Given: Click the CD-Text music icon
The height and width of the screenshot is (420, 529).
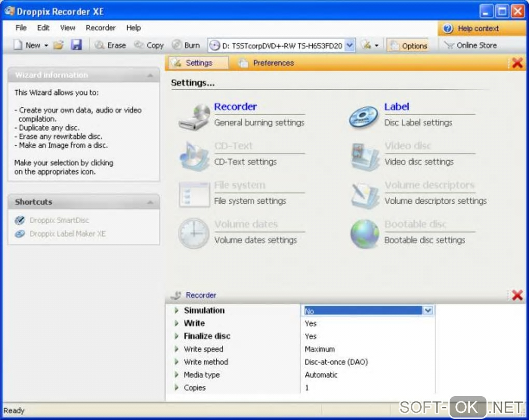Looking at the screenshot, I should click(x=194, y=156).
